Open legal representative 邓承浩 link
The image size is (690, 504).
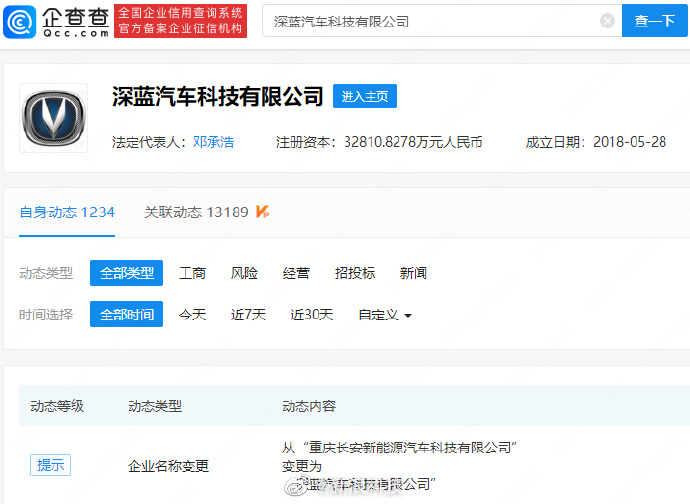[213, 142]
